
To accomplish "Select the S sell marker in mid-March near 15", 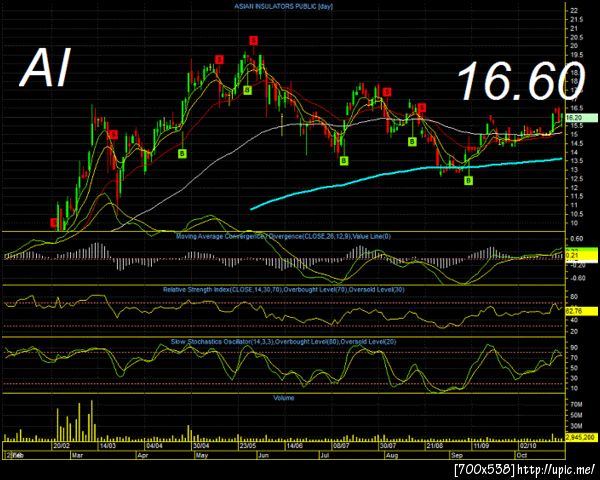I will point(113,135).
